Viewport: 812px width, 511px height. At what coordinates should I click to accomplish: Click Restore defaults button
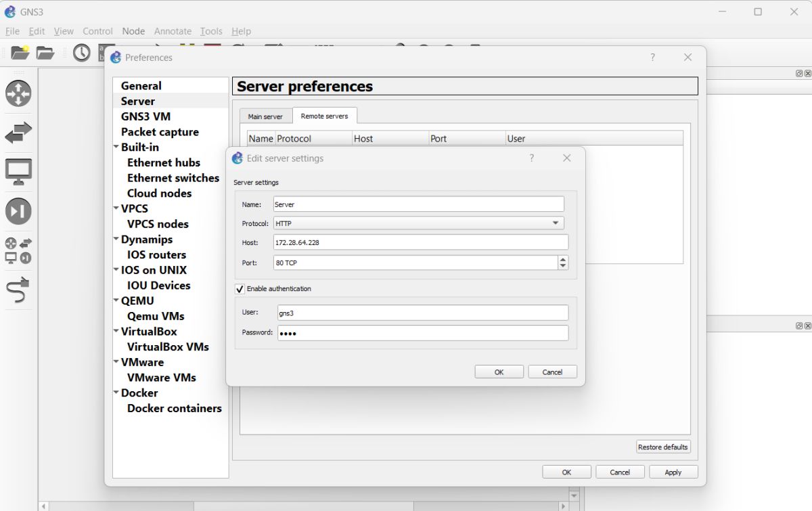[663, 447]
